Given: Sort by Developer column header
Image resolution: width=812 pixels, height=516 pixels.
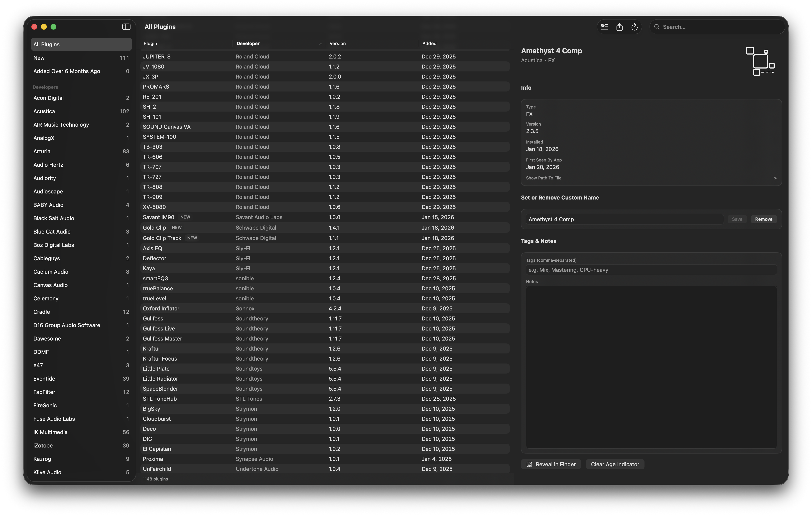Looking at the screenshot, I should 279,43.
